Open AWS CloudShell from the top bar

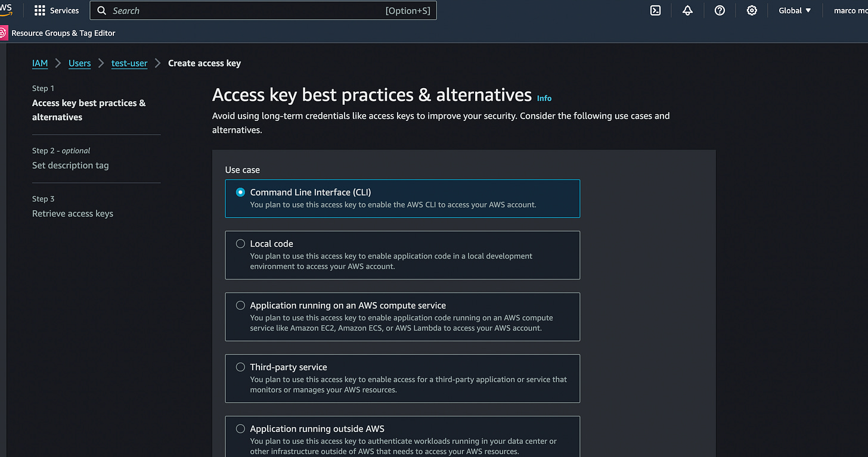click(x=655, y=10)
